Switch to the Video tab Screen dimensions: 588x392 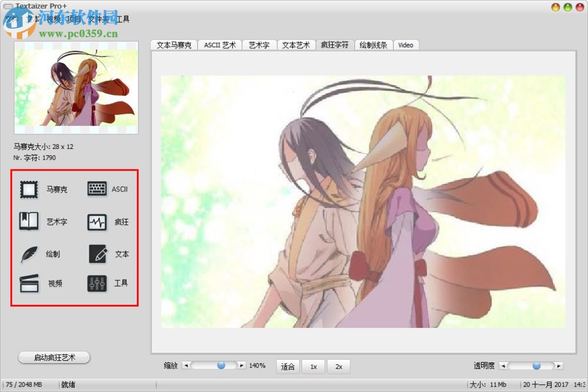[x=406, y=45]
